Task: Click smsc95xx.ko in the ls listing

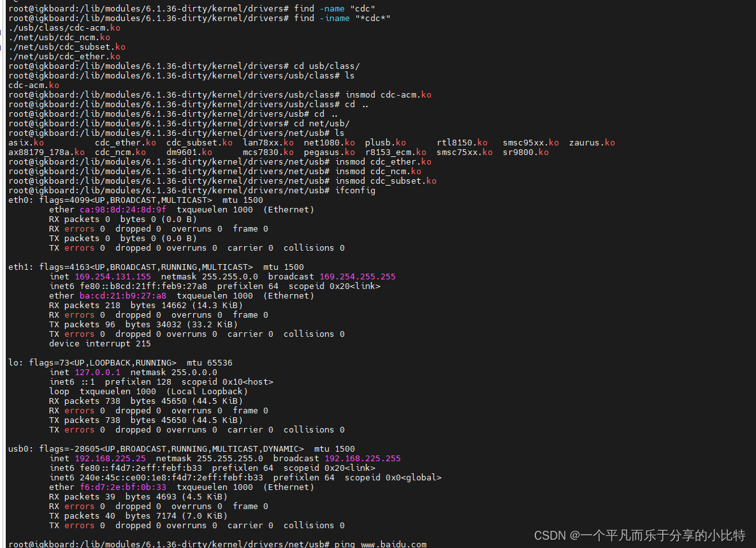Action: pyautogui.click(x=531, y=143)
